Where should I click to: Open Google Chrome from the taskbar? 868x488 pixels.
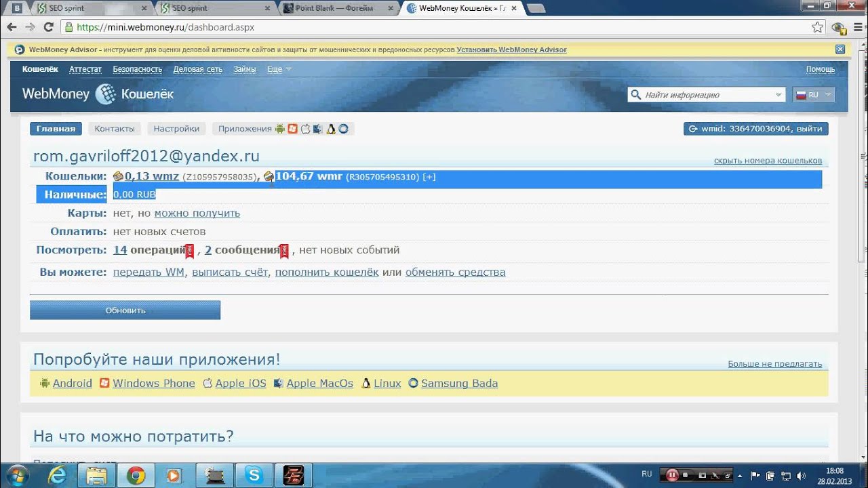[136, 475]
